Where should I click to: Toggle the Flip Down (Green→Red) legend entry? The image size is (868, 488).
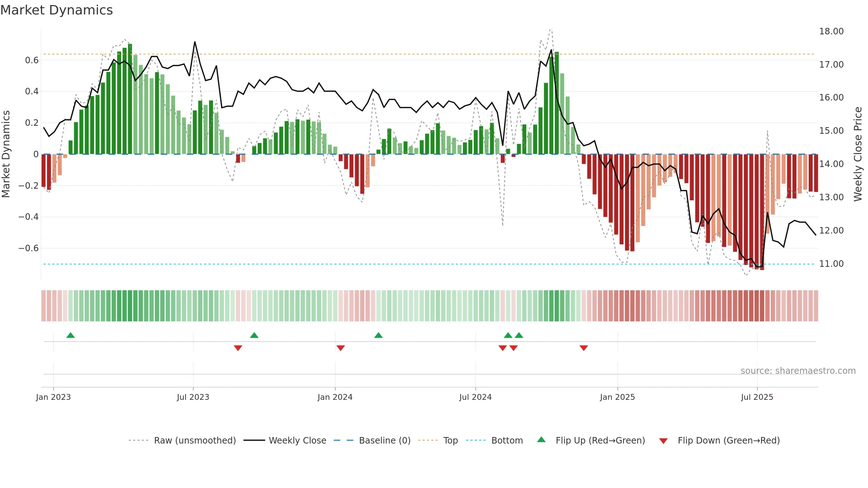719,440
